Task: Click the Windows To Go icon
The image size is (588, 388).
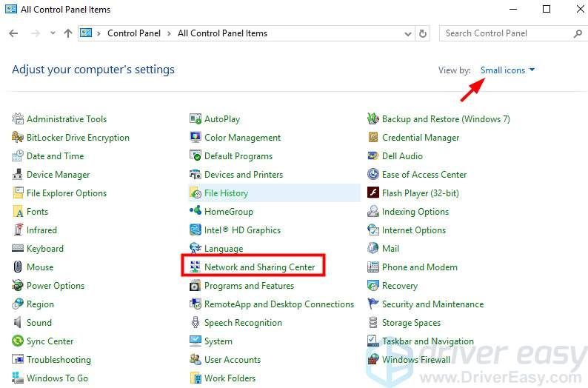Action: coord(18,378)
